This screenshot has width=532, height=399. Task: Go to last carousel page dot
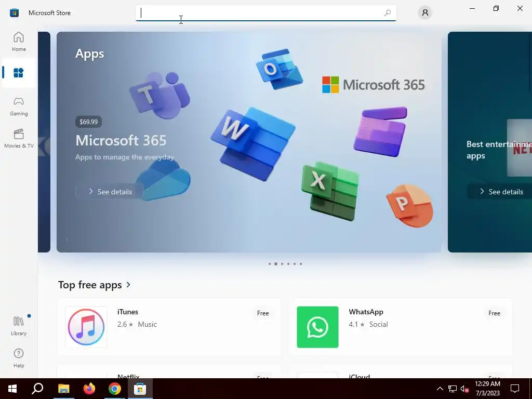click(x=301, y=263)
